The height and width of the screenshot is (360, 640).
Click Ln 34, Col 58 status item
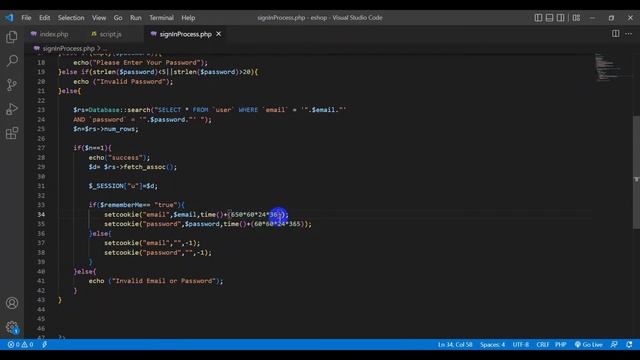click(x=455, y=344)
